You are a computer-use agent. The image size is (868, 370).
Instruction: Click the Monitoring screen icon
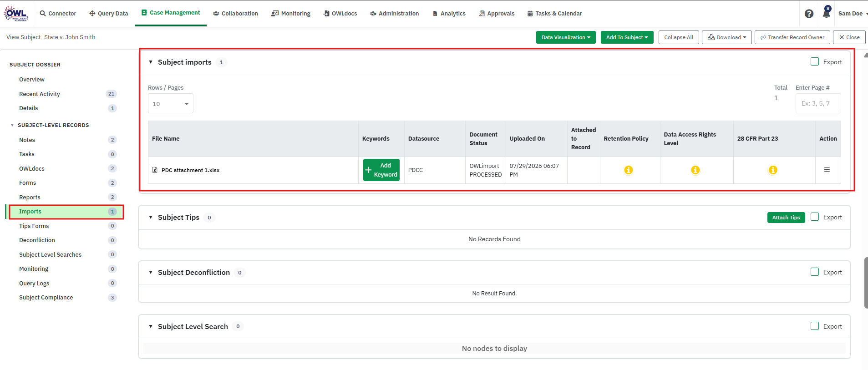tap(275, 13)
